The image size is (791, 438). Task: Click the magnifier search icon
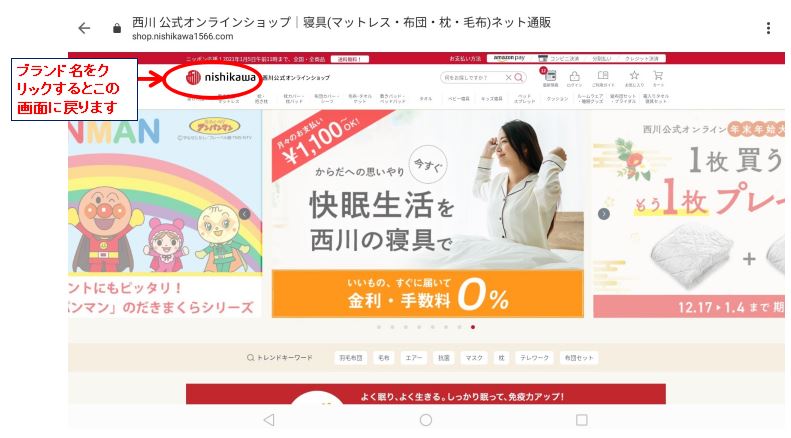[518, 77]
